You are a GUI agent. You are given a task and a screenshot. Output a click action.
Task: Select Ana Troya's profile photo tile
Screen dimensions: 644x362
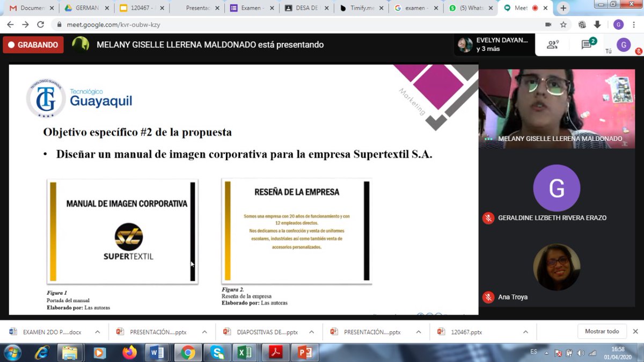pyautogui.click(x=557, y=267)
